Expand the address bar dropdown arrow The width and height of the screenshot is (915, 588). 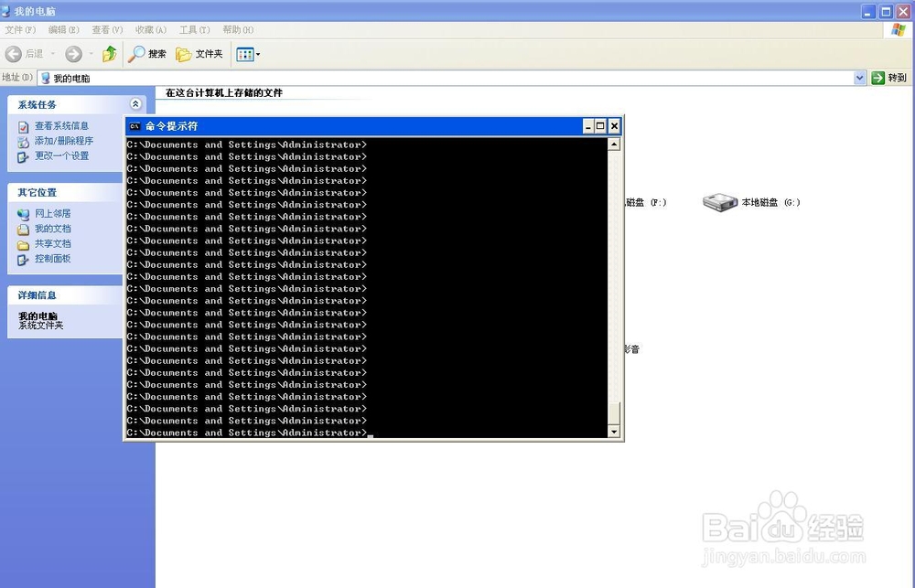(859, 78)
